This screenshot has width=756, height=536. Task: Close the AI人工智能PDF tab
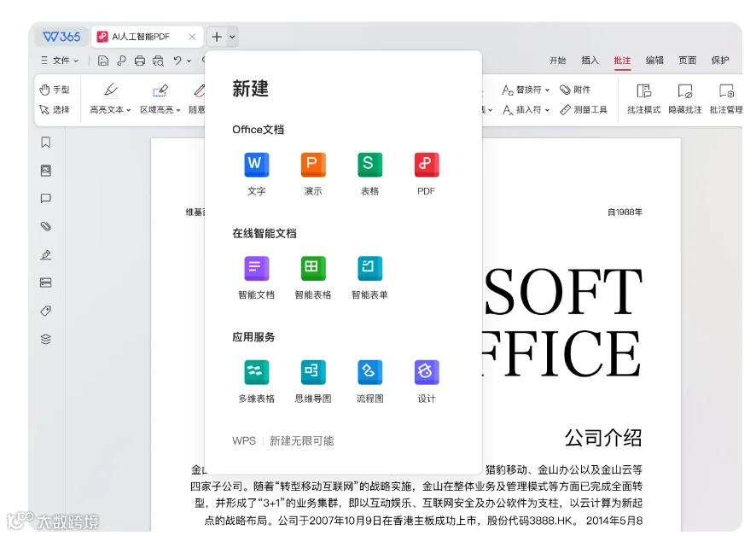pyautogui.click(x=192, y=37)
